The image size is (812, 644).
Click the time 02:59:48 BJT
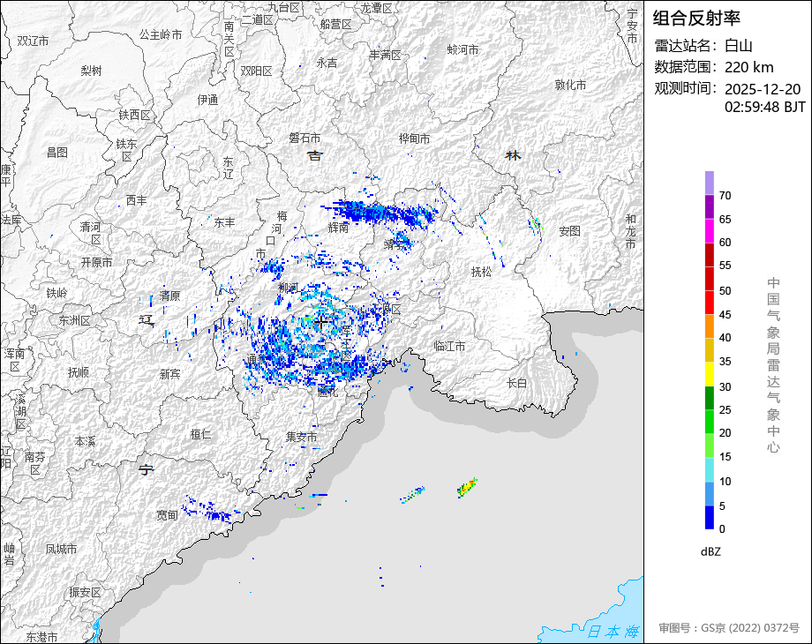(765, 107)
